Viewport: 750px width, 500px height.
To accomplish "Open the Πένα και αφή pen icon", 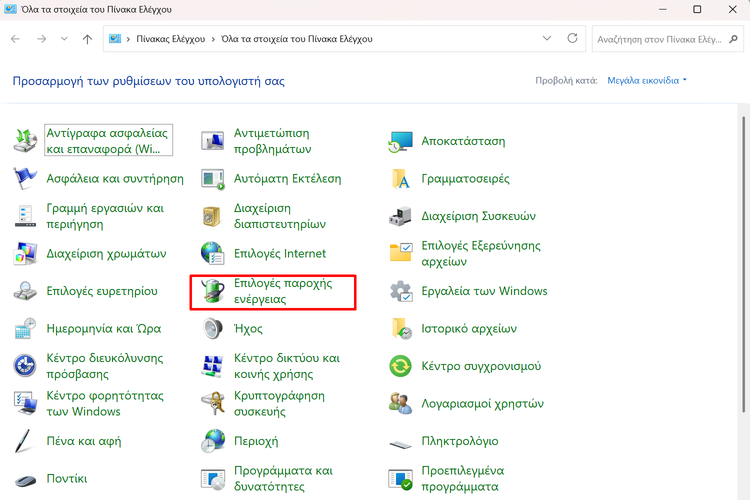I will click(26, 441).
